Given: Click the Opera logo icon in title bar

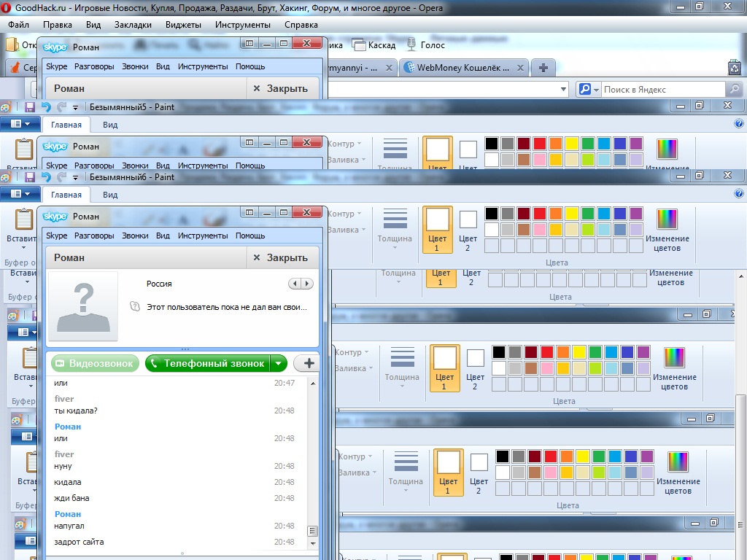Looking at the screenshot, I should click(6, 7).
